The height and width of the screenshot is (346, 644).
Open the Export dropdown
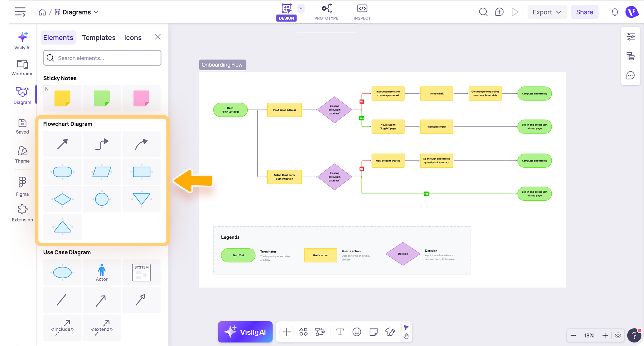[x=547, y=12]
